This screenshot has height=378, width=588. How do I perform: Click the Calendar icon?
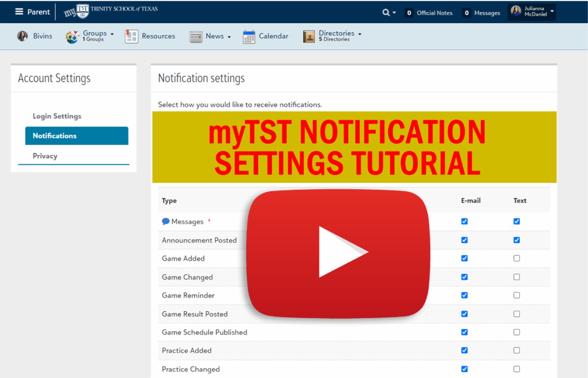pos(249,37)
